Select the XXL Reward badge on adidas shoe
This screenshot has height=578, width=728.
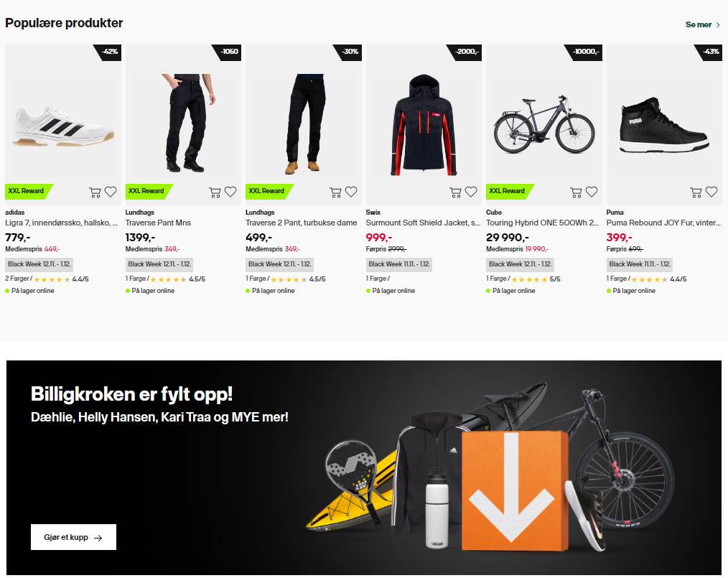point(28,191)
